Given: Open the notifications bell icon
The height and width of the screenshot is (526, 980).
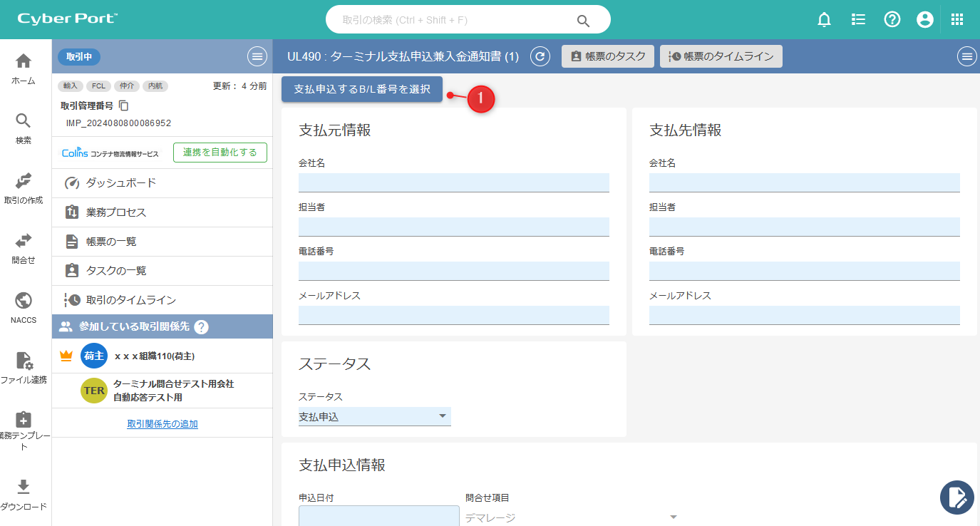Looking at the screenshot, I should point(824,20).
